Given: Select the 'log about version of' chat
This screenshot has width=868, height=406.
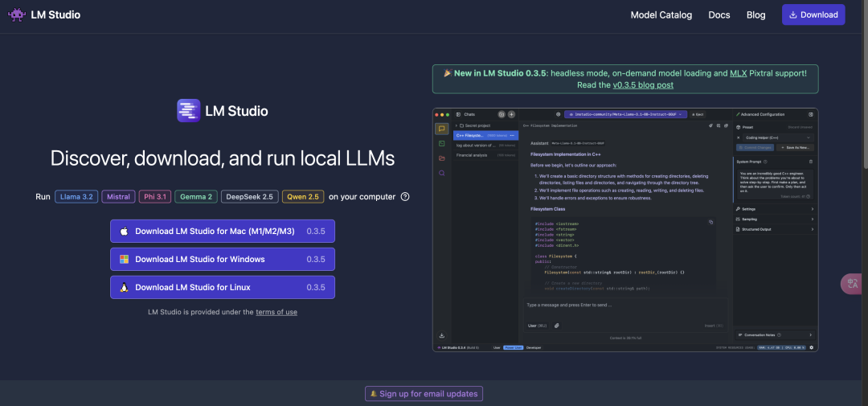Looking at the screenshot, I should click(x=485, y=146).
